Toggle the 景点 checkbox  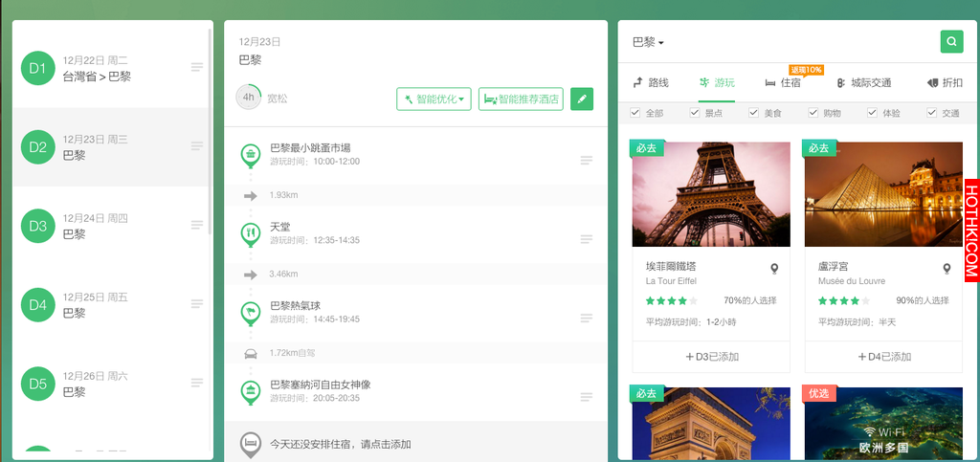click(695, 112)
